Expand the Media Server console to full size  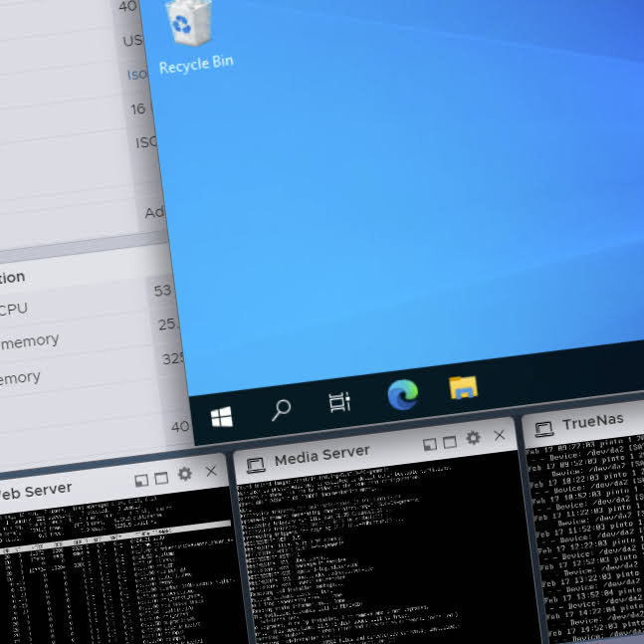click(x=450, y=442)
